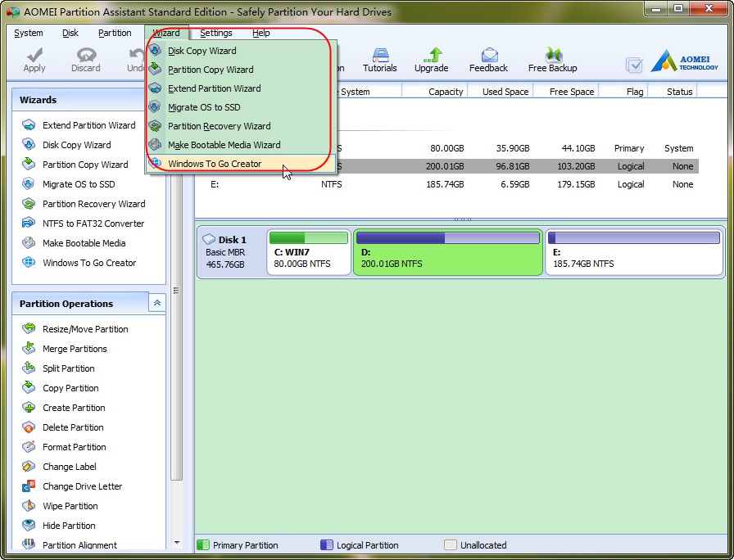This screenshot has height=560, width=734.
Task: Click Primary Partition legend swatch
Action: point(203,545)
